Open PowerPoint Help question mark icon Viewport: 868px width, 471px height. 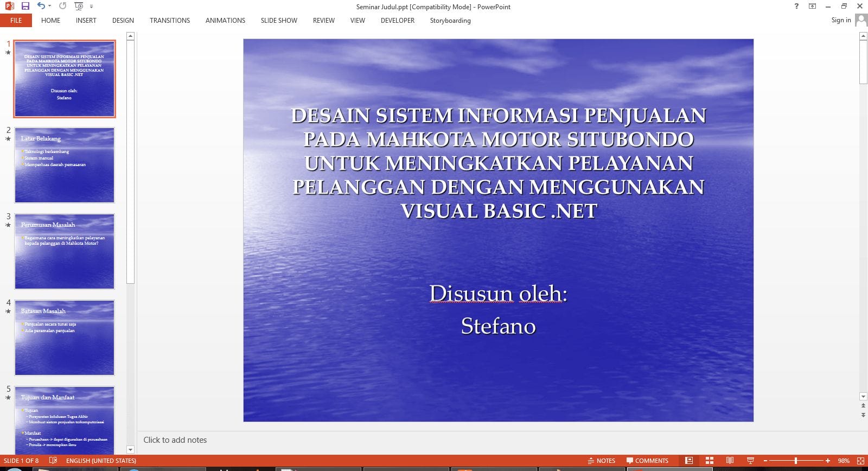(x=796, y=7)
